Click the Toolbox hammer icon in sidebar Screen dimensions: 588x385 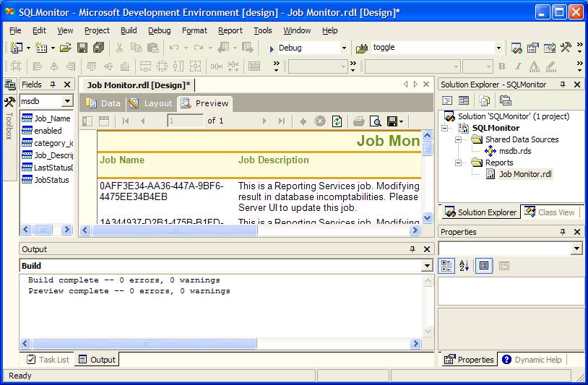click(x=9, y=102)
